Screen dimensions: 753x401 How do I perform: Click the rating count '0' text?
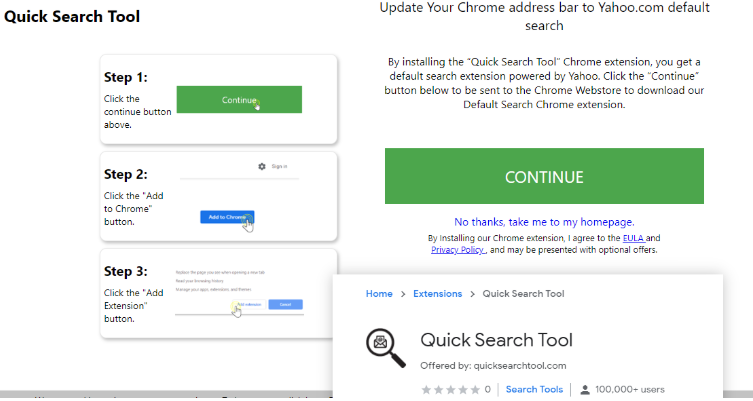point(487,389)
